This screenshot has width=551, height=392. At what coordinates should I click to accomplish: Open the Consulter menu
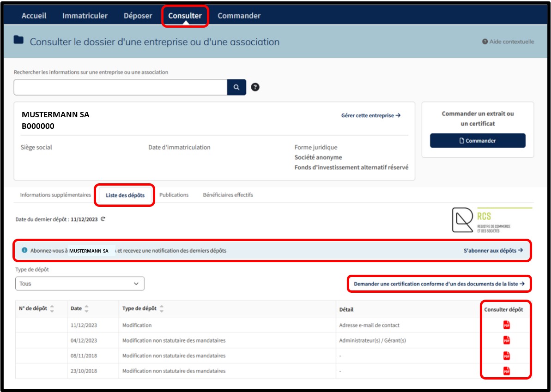tap(185, 16)
